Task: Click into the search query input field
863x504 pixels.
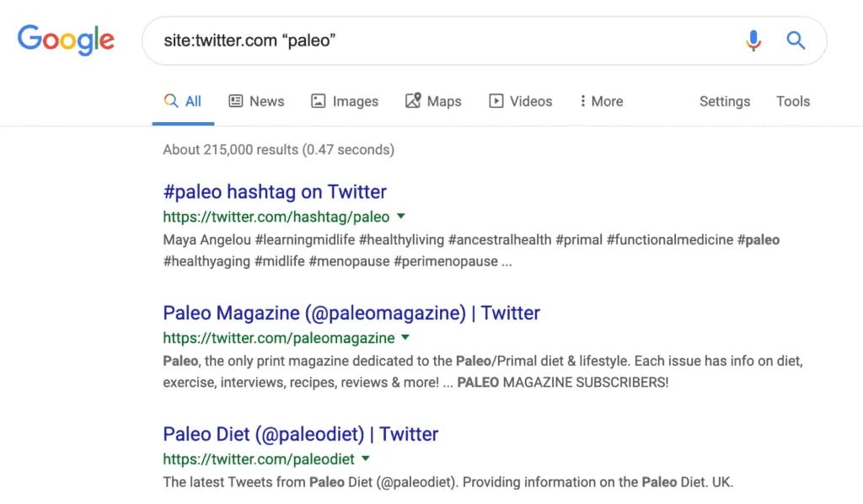Action: [446, 40]
